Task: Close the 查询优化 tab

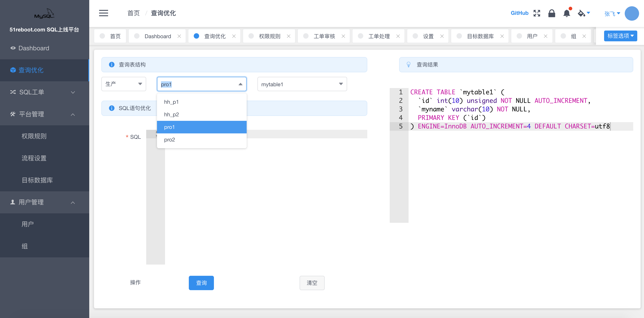Action: pyautogui.click(x=234, y=36)
